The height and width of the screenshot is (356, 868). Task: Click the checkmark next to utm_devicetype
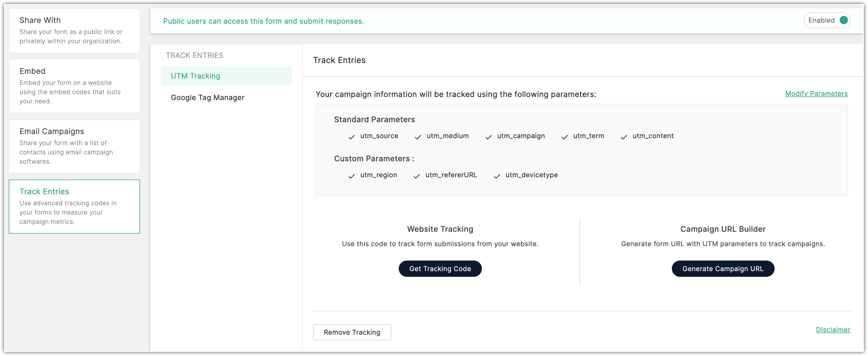click(x=497, y=176)
